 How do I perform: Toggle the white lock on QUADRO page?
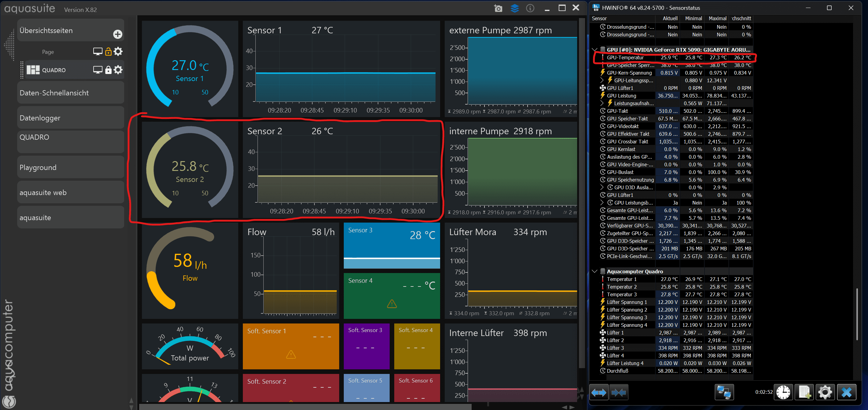(108, 70)
